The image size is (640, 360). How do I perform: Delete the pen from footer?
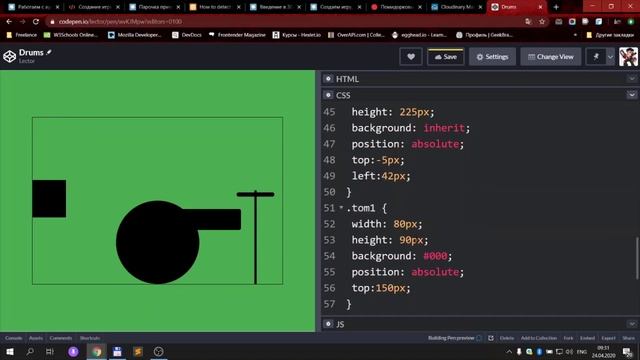tap(507, 338)
